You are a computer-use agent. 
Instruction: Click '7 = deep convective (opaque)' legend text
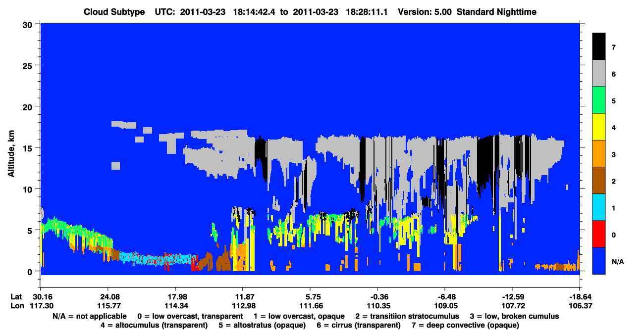(x=466, y=325)
